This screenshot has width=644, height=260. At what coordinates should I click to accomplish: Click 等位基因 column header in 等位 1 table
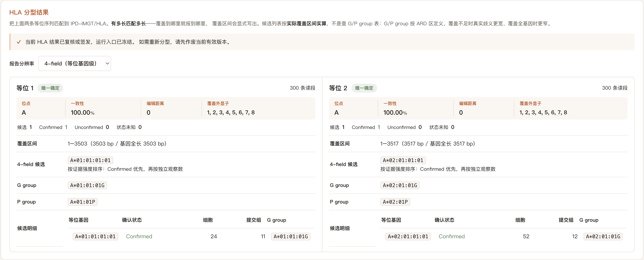tap(78, 220)
